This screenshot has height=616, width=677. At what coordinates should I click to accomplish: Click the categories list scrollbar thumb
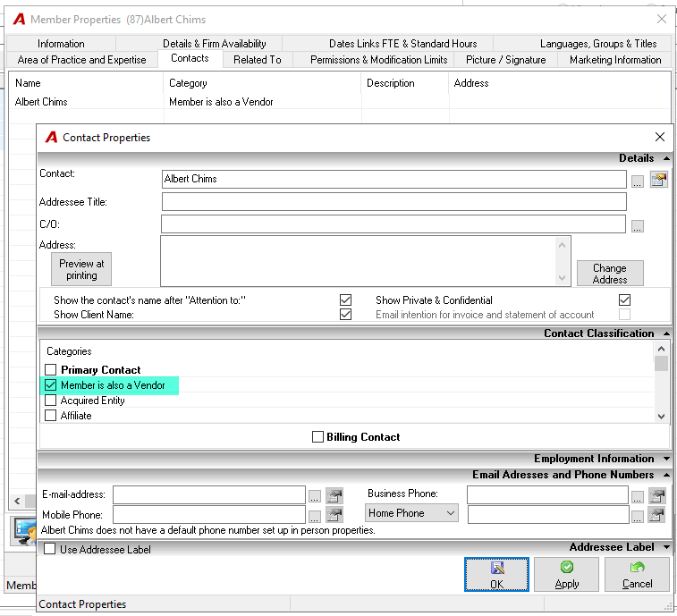(661, 363)
